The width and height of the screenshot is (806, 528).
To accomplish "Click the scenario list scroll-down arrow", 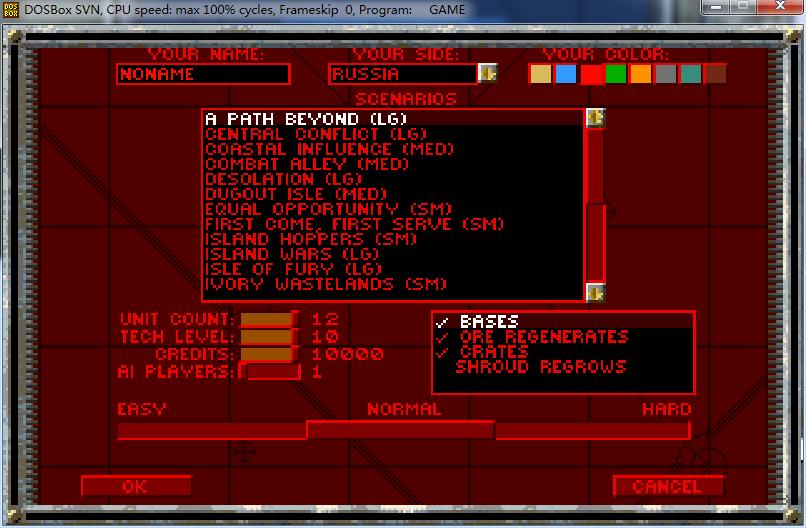I will [x=595, y=293].
